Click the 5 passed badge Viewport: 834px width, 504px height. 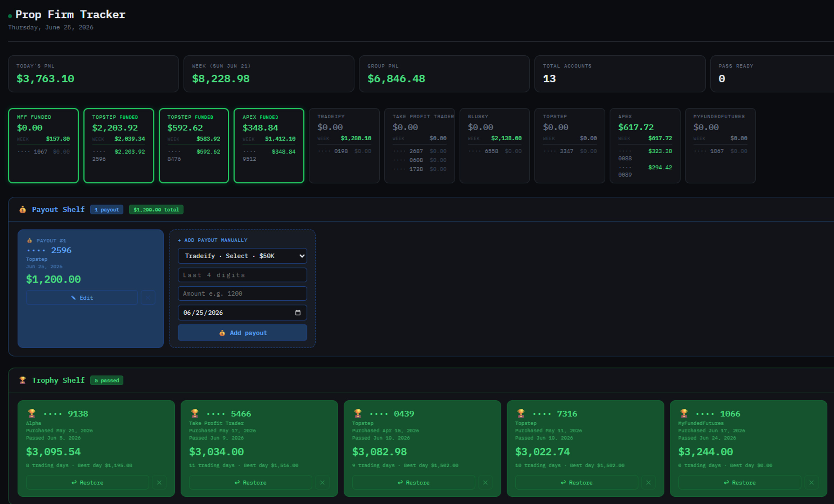[x=106, y=380]
